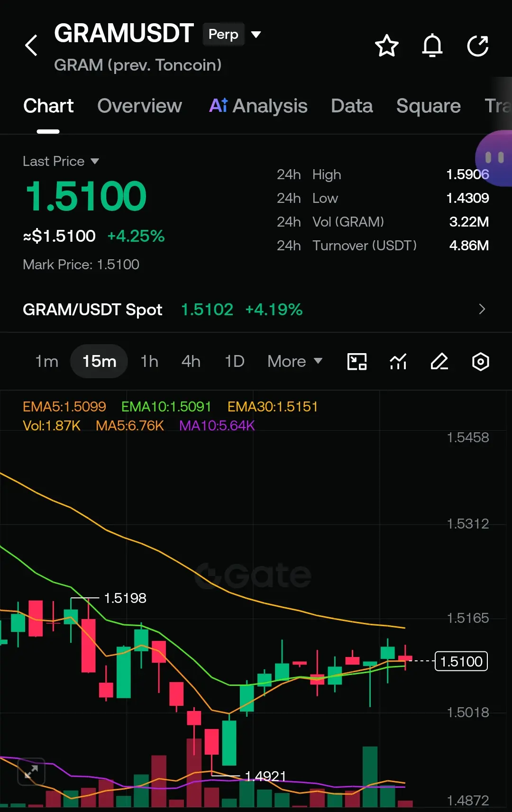The height and width of the screenshot is (812, 512).
Task: Tap the share icon in header
Action: (x=478, y=46)
